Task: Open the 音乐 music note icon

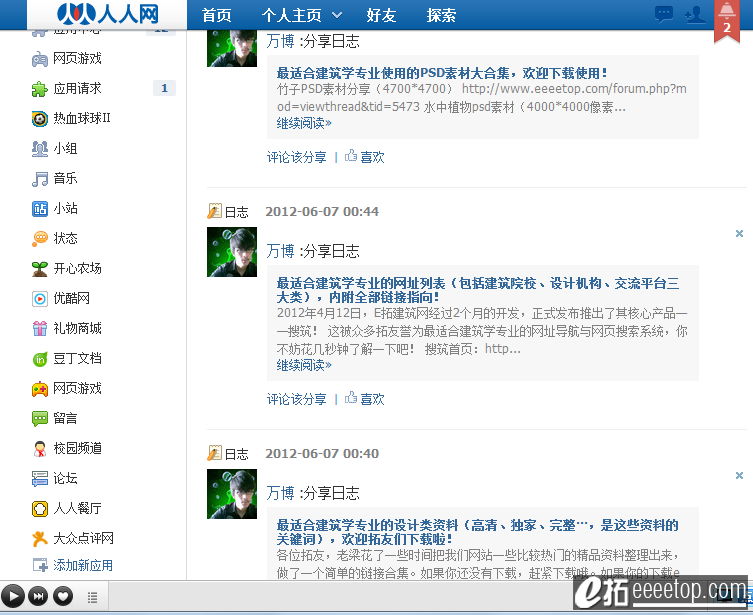Action: coord(40,179)
